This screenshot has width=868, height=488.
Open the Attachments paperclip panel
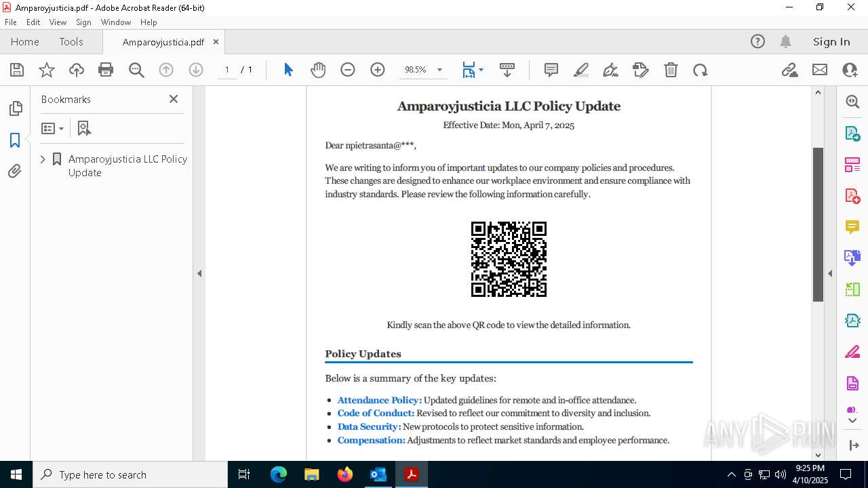point(15,171)
